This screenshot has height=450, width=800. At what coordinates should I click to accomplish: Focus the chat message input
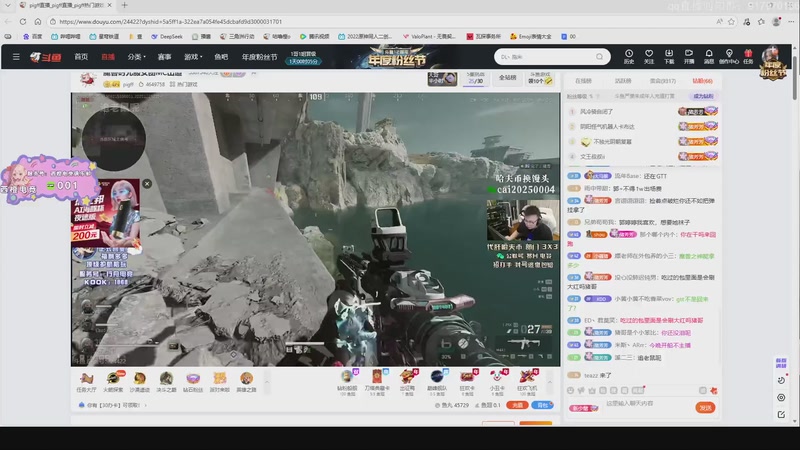648,404
